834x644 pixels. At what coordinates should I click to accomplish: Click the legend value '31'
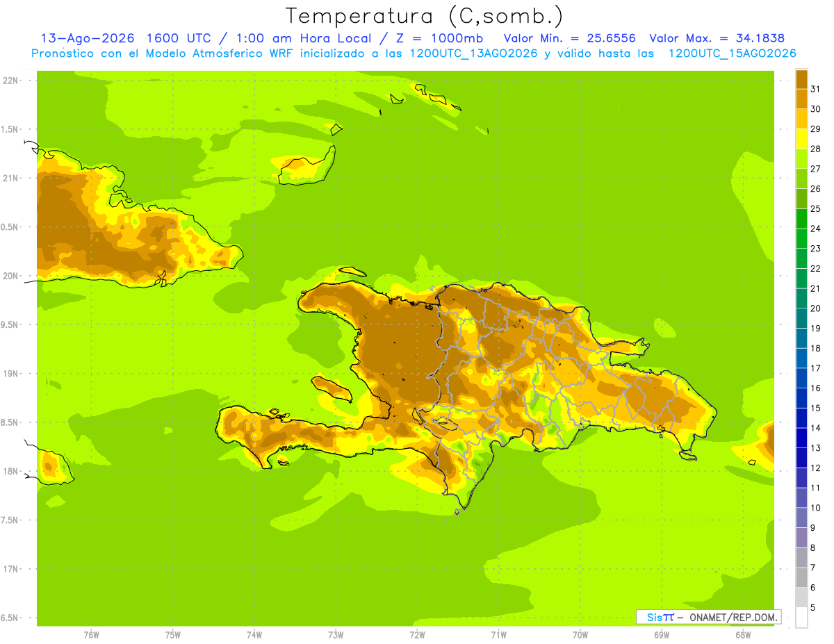[x=815, y=89]
